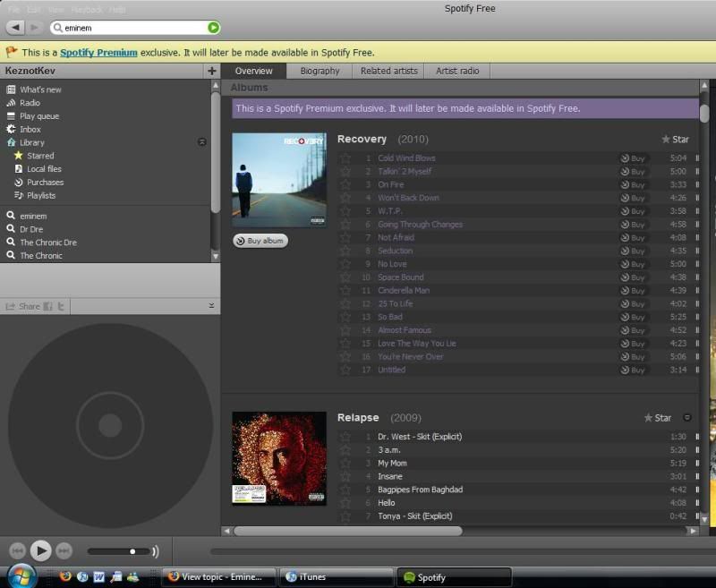Collapse the Library section in sidebar

point(201,142)
